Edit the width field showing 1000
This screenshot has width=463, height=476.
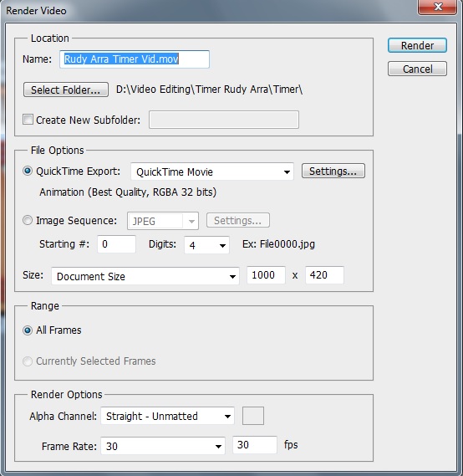266,275
